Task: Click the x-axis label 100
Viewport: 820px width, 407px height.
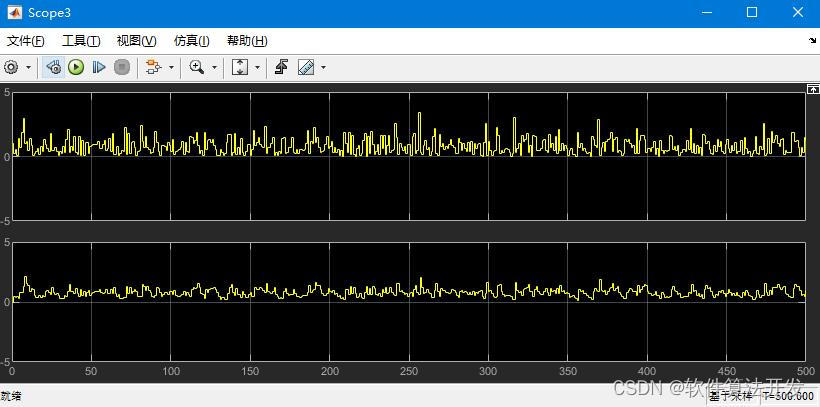Action: tap(171, 371)
